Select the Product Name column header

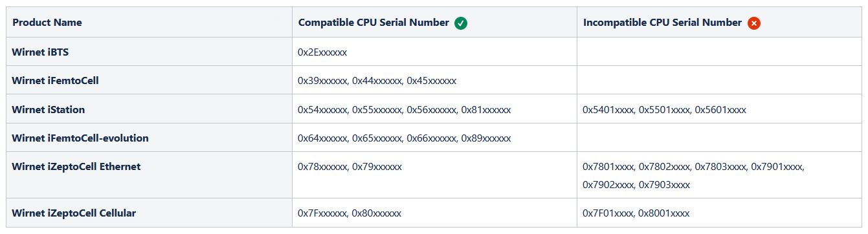47,23
